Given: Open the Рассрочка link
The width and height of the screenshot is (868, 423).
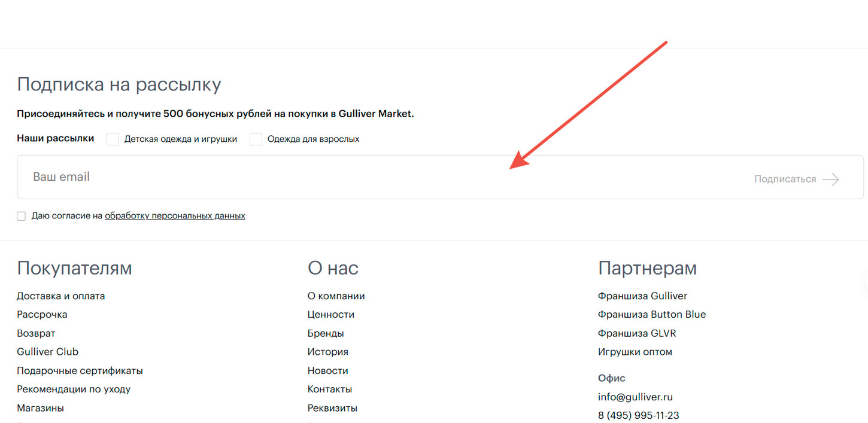Looking at the screenshot, I should 42,315.
